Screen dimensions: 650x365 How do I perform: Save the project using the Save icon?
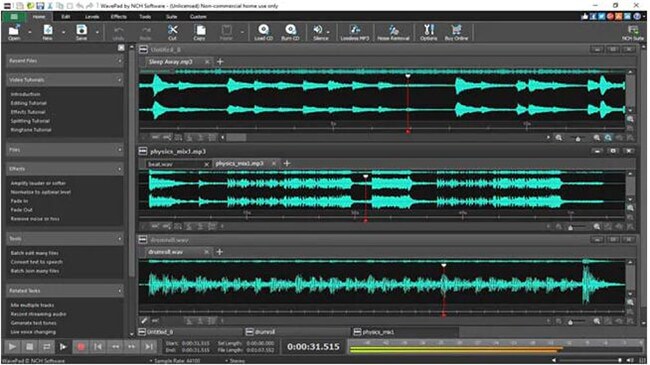(81, 32)
